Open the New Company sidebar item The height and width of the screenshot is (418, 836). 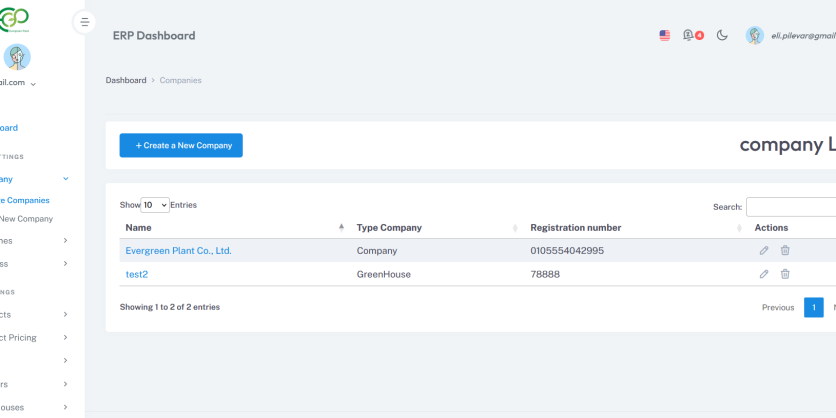[26, 219]
